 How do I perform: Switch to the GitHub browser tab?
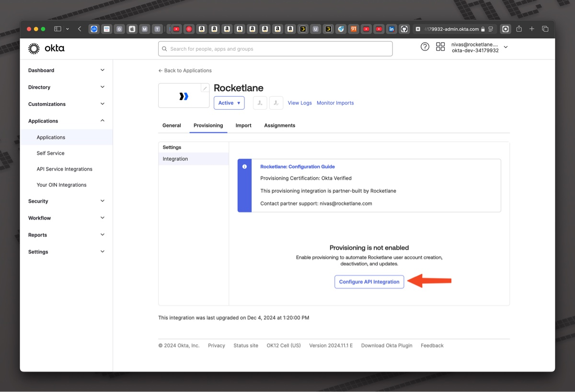click(x=404, y=29)
